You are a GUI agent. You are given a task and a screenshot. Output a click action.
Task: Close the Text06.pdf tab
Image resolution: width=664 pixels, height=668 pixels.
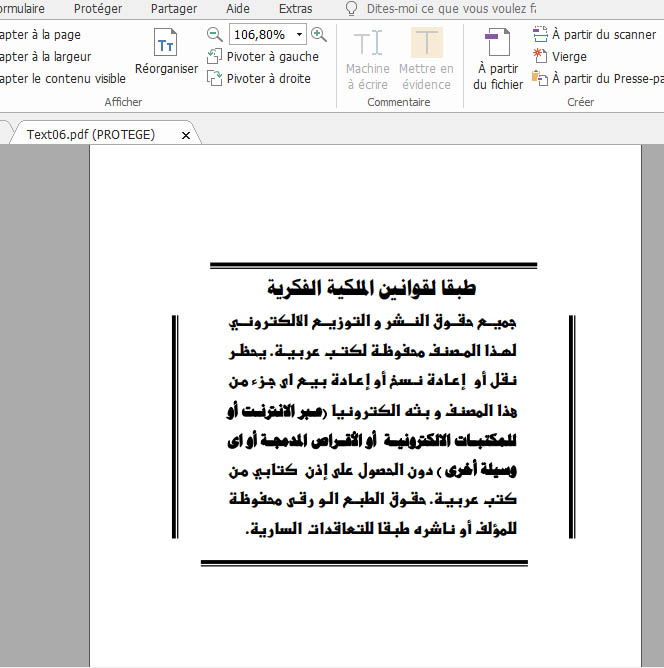tap(186, 135)
